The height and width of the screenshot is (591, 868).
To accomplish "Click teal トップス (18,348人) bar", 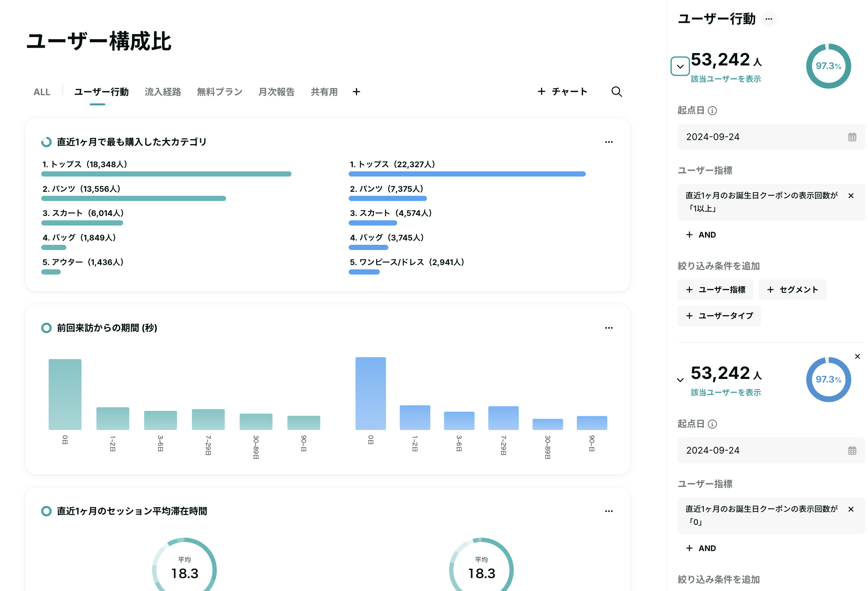I will click(166, 174).
